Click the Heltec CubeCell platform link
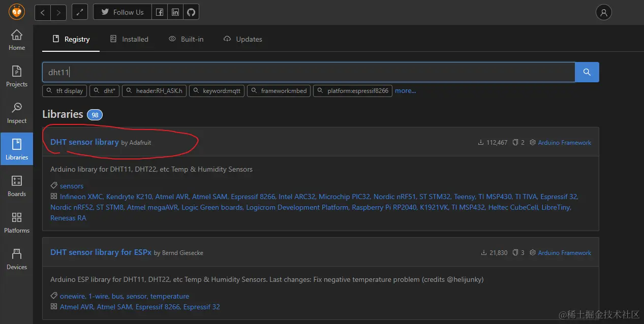644x324 pixels. pyautogui.click(x=513, y=207)
